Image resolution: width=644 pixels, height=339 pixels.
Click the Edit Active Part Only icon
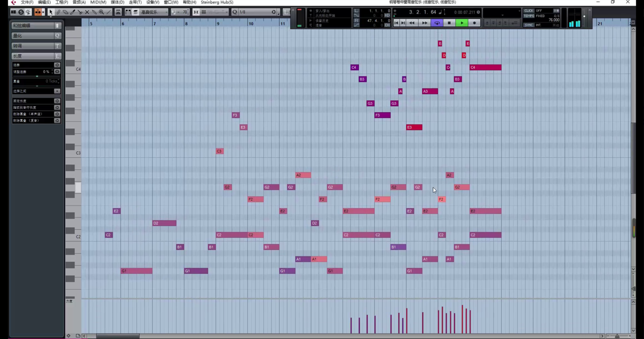click(x=136, y=12)
